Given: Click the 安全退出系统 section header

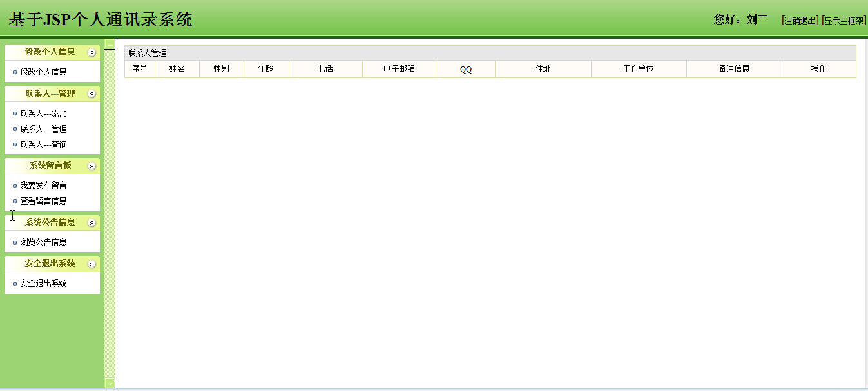Looking at the screenshot, I should click(52, 264).
